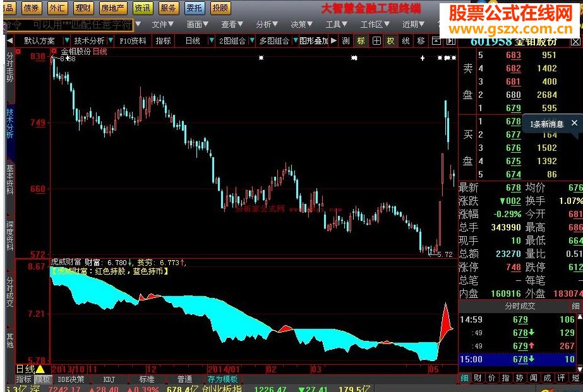Switch to the 普通 bottom tab
583x392 pixels.
pyautogui.click(x=184, y=379)
